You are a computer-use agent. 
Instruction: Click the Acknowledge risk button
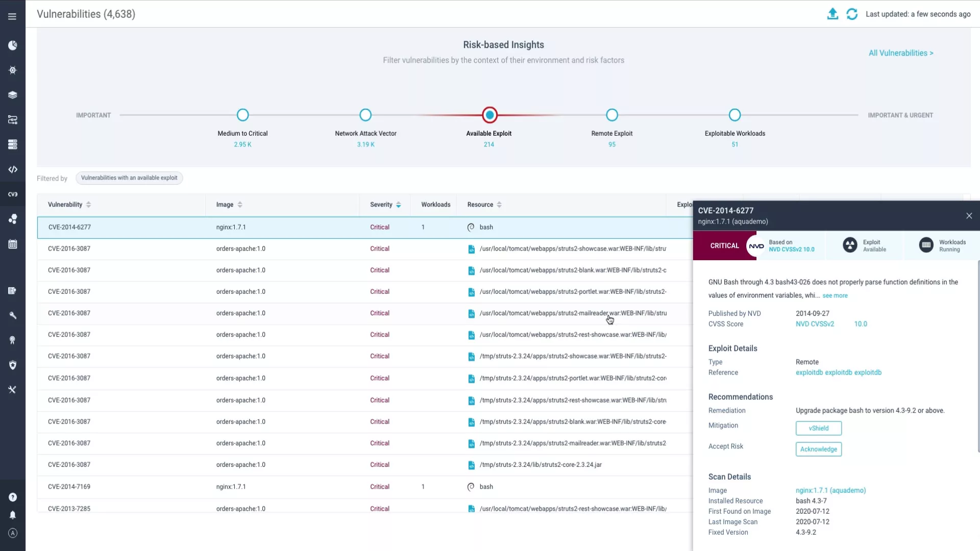pos(819,449)
